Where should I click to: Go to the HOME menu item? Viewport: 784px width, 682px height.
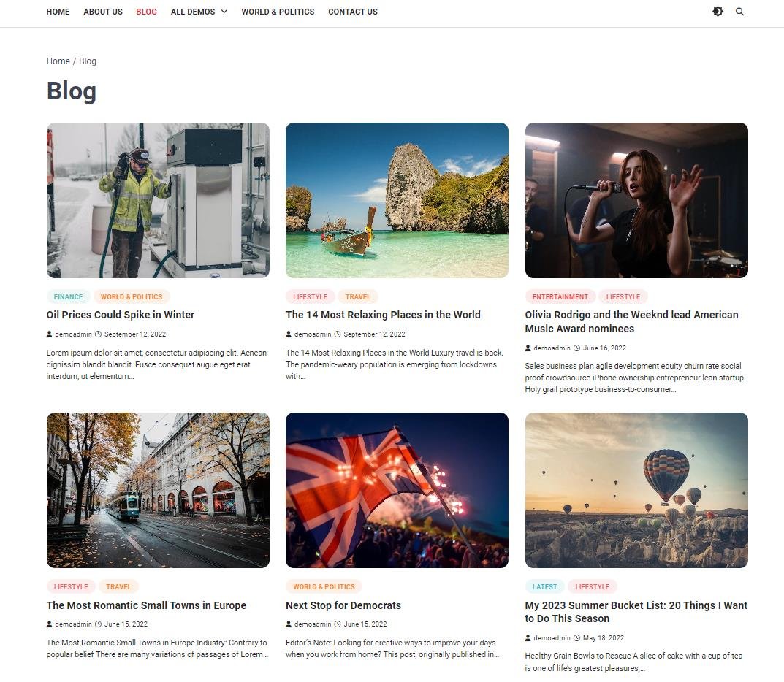tap(58, 12)
